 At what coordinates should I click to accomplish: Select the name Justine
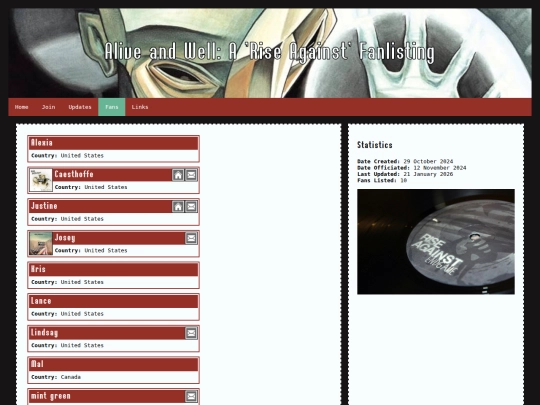pos(44,206)
